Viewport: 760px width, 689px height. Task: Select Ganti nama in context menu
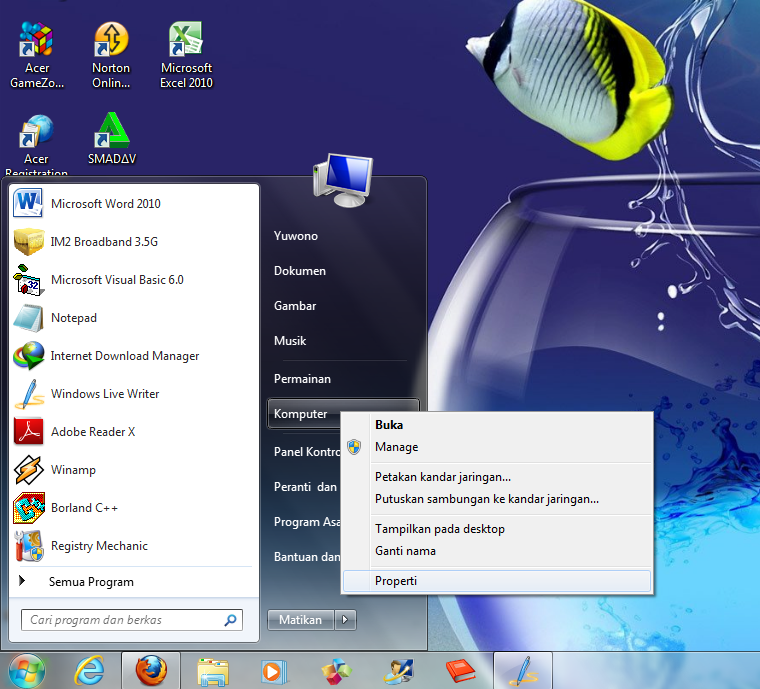(497, 551)
